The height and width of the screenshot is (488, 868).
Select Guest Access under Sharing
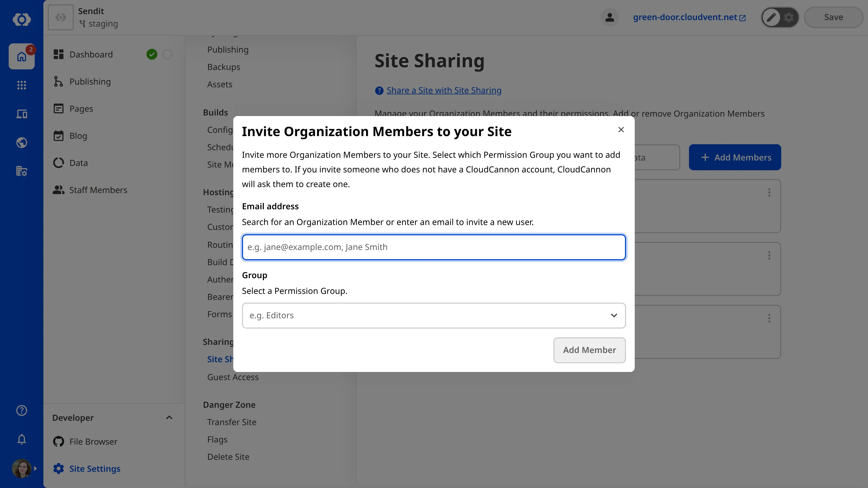[x=233, y=377]
